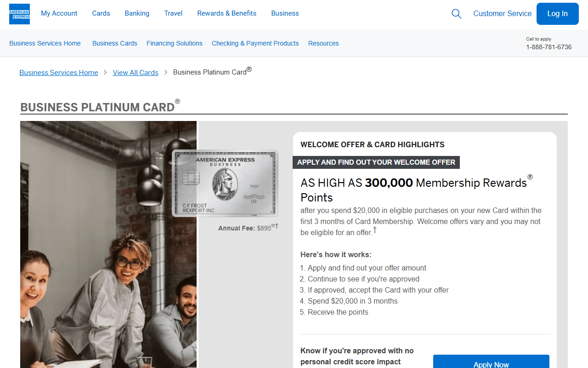Open Financing Solutions sub-navigation item
588x368 pixels.
coord(175,43)
